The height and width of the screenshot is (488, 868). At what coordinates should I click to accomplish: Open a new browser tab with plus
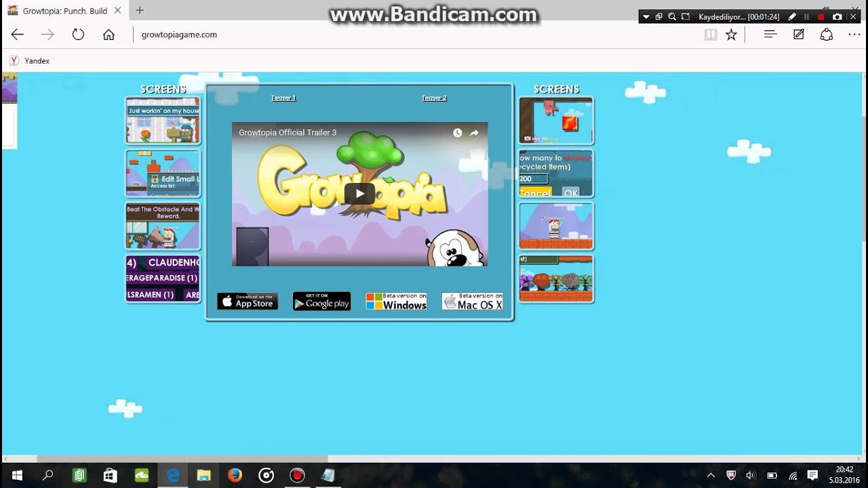click(x=140, y=10)
